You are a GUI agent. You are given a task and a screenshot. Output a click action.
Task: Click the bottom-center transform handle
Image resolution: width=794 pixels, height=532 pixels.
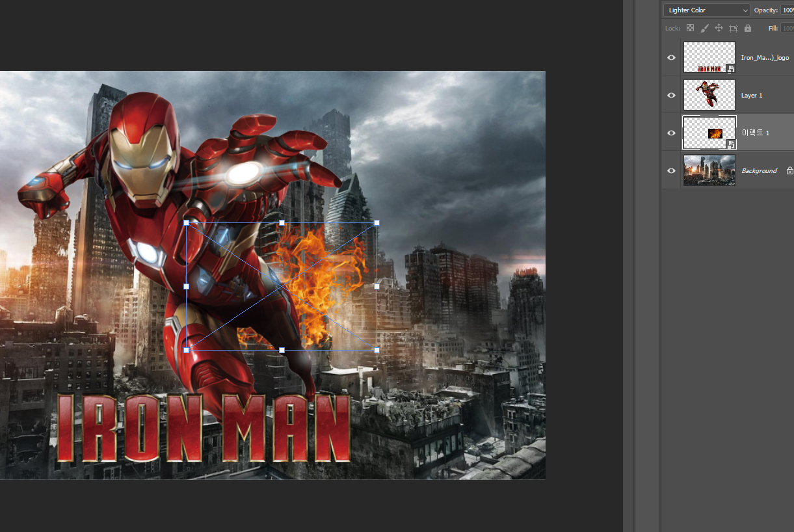(x=282, y=350)
